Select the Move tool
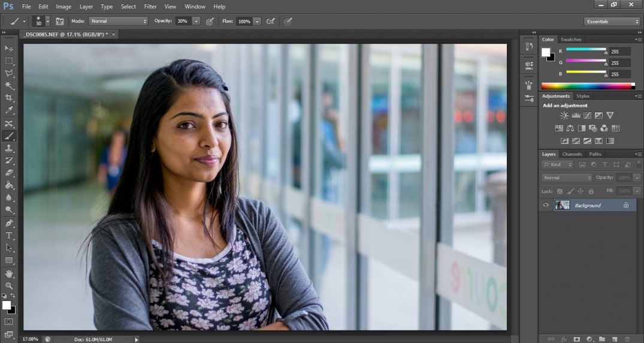644x343 pixels. (x=8, y=49)
